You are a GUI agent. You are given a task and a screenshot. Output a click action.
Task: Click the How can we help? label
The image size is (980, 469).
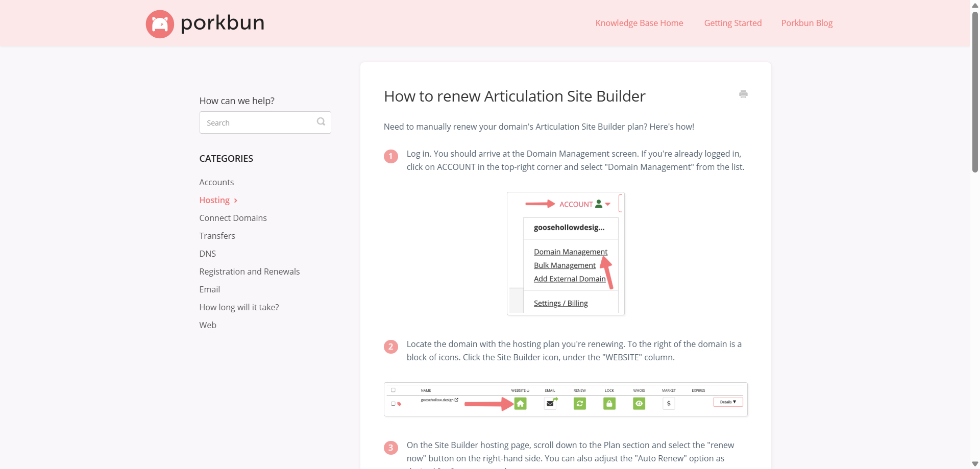tap(237, 101)
